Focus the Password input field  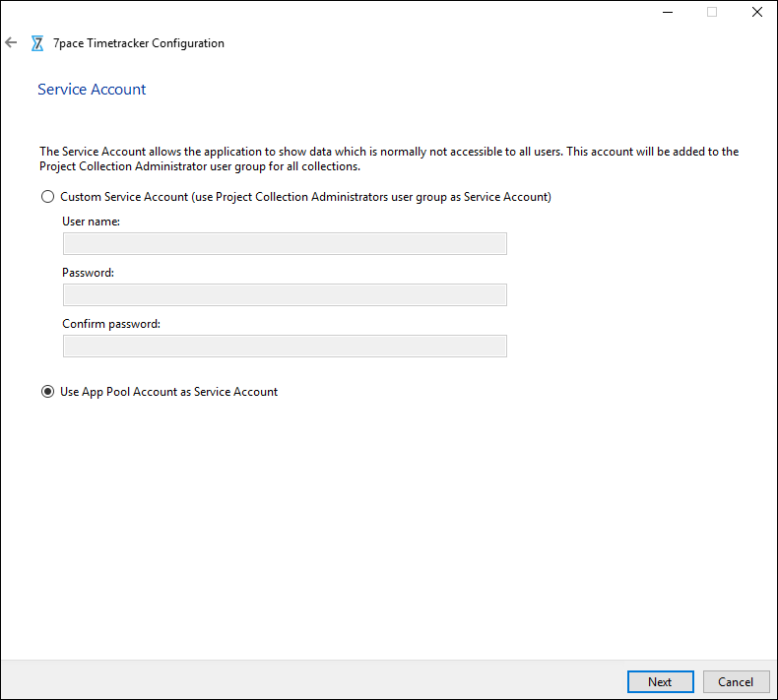[x=285, y=294]
